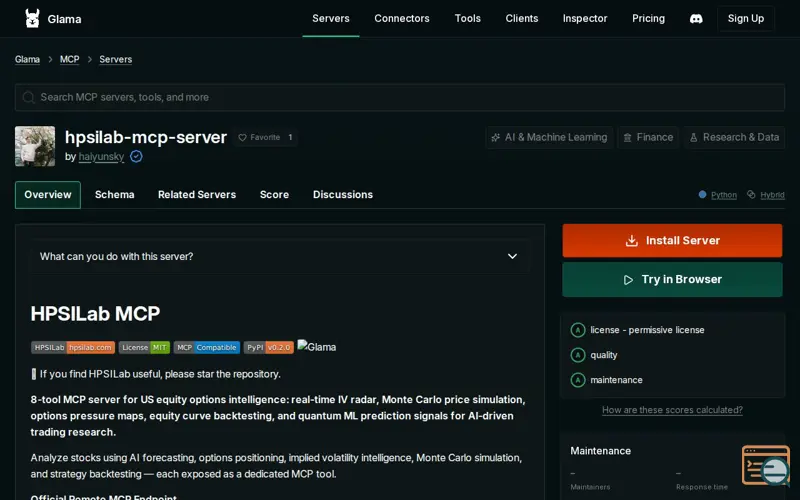The image size is (800, 500).
Task: Click the Glama llama logo icon
Action: [x=33, y=18]
